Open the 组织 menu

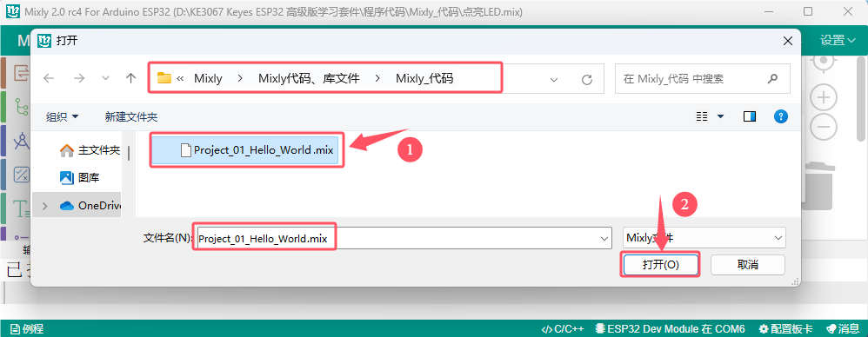(62, 116)
